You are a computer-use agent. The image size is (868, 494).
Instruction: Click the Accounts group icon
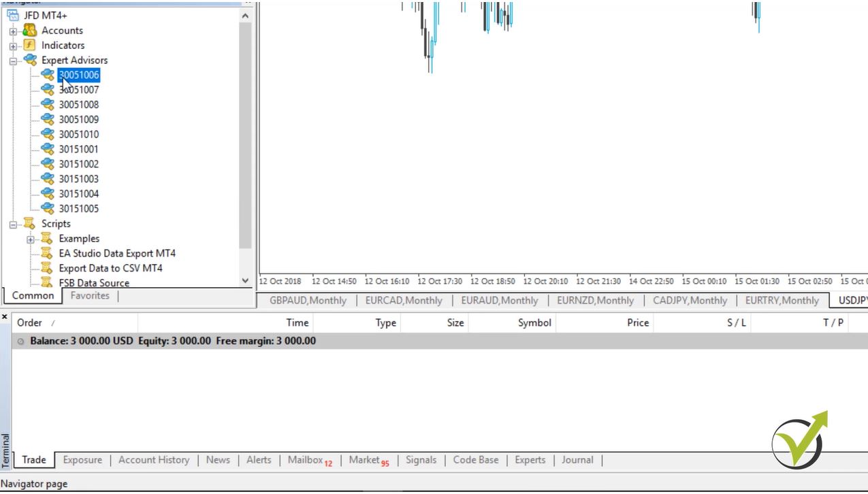29,30
